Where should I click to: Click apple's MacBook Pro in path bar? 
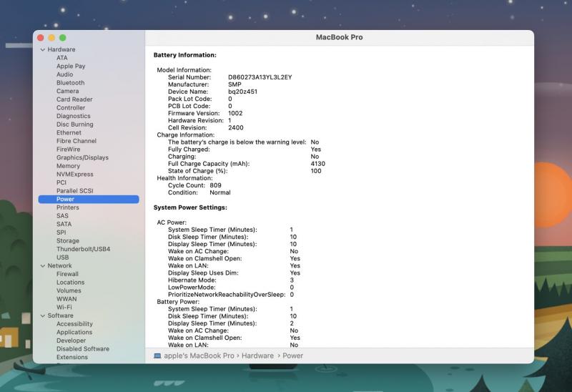[x=199, y=356]
